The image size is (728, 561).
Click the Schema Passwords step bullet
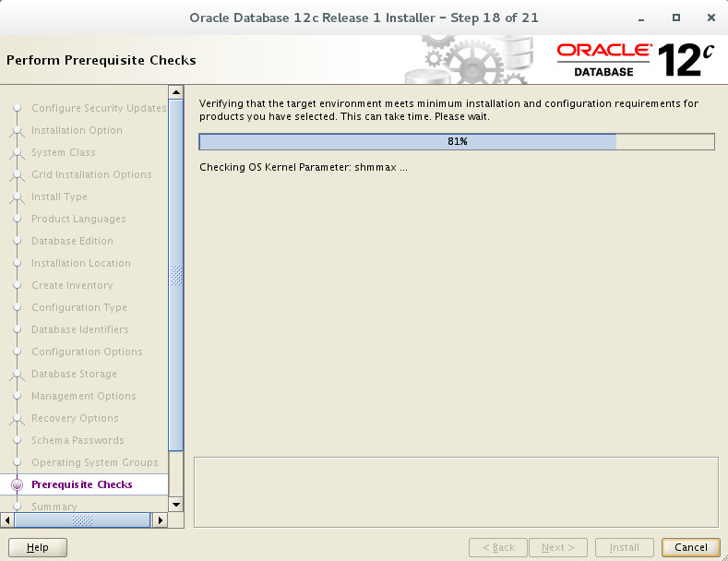click(18, 440)
